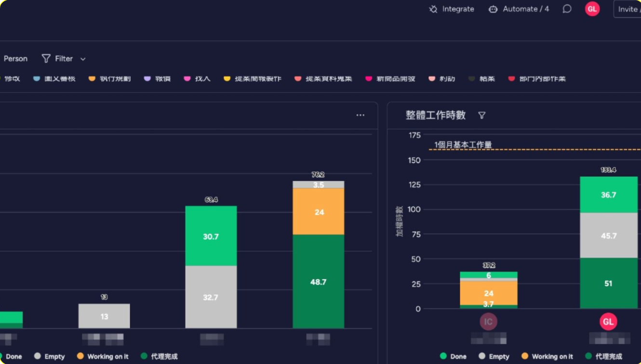Click the green 6 bar segment

pos(489,275)
